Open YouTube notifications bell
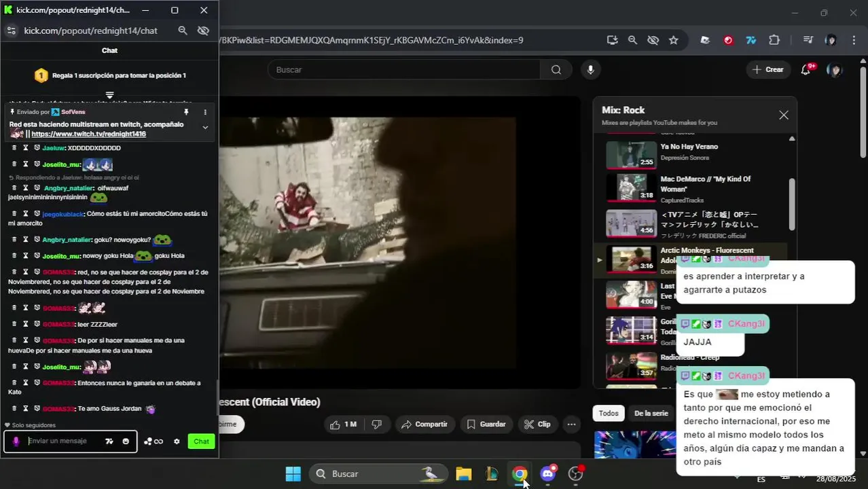This screenshot has width=868, height=489. pyautogui.click(x=806, y=70)
